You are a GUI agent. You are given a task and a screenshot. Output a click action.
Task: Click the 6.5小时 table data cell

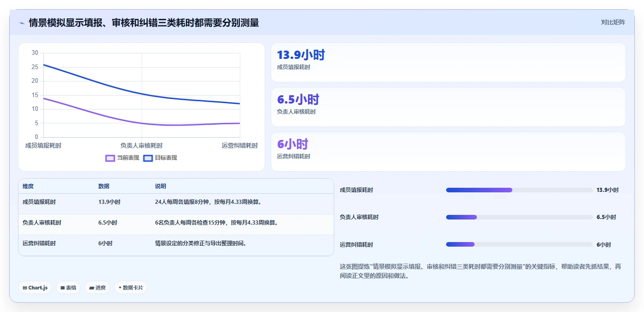tap(108, 223)
